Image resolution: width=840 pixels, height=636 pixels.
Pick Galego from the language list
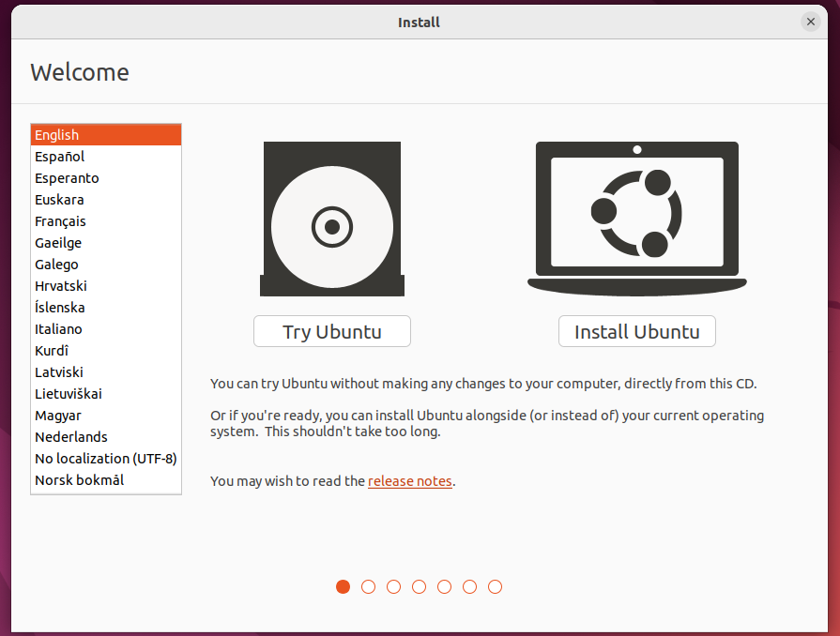point(106,264)
